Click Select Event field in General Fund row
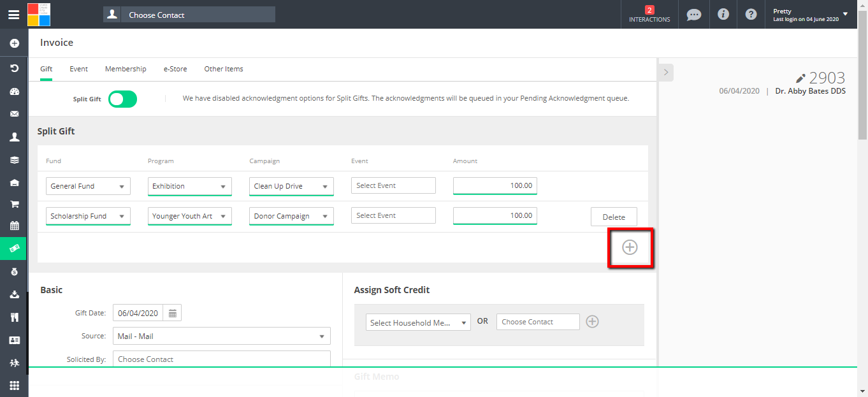 (x=393, y=185)
